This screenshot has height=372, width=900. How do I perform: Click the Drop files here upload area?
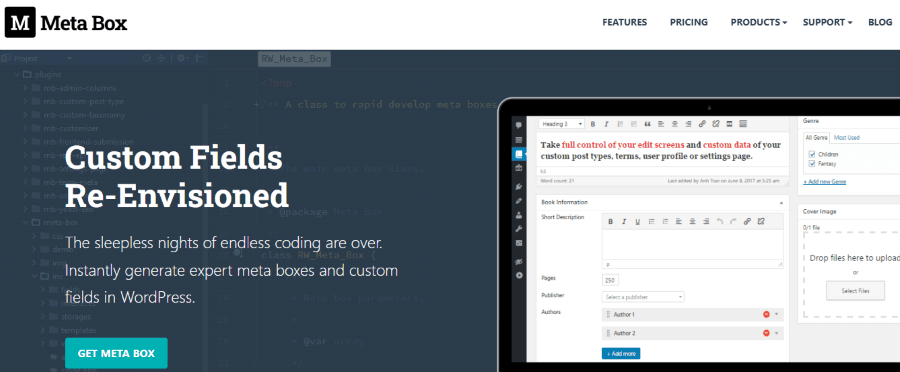852,274
